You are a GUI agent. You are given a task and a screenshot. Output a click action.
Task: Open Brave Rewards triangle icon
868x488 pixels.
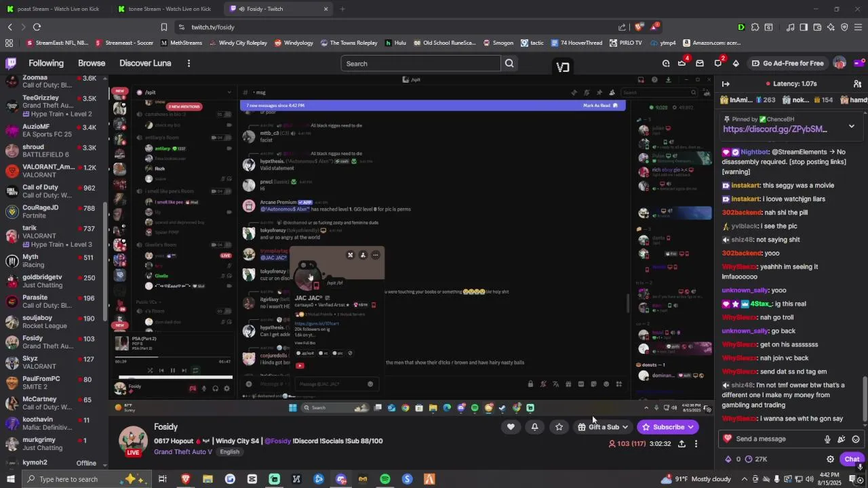[654, 27]
